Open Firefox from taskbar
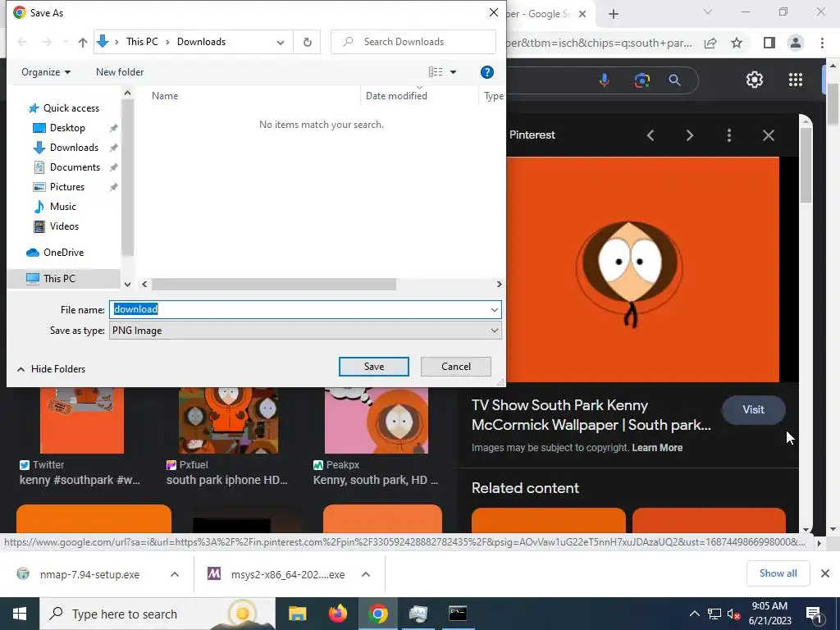The width and height of the screenshot is (840, 630). click(x=337, y=614)
